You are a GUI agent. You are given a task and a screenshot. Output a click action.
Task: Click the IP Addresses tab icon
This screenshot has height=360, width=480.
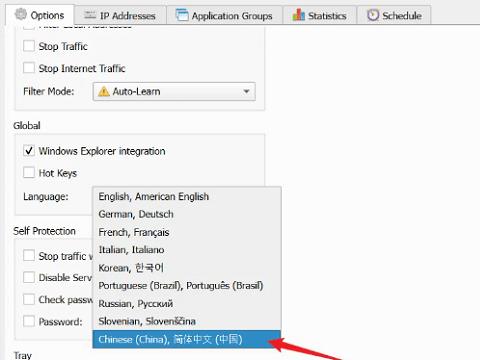(x=90, y=15)
